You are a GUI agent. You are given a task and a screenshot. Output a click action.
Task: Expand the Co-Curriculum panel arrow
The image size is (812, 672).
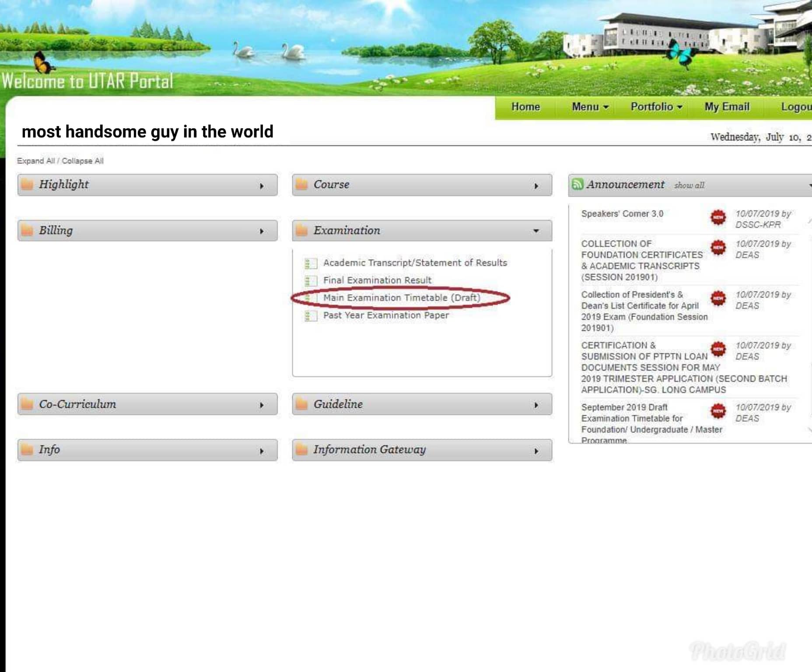(x=262, y=405)
